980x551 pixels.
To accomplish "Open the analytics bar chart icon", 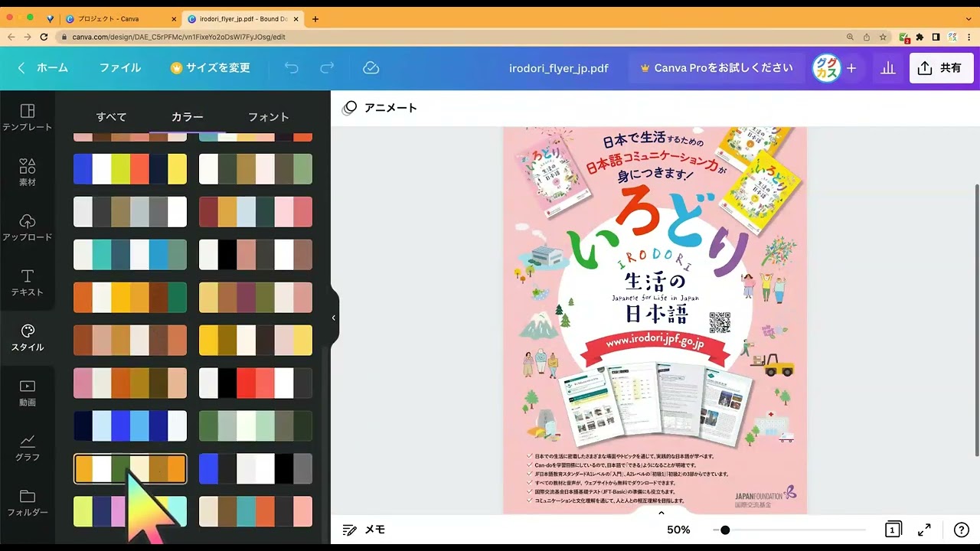I will (888, 68).
